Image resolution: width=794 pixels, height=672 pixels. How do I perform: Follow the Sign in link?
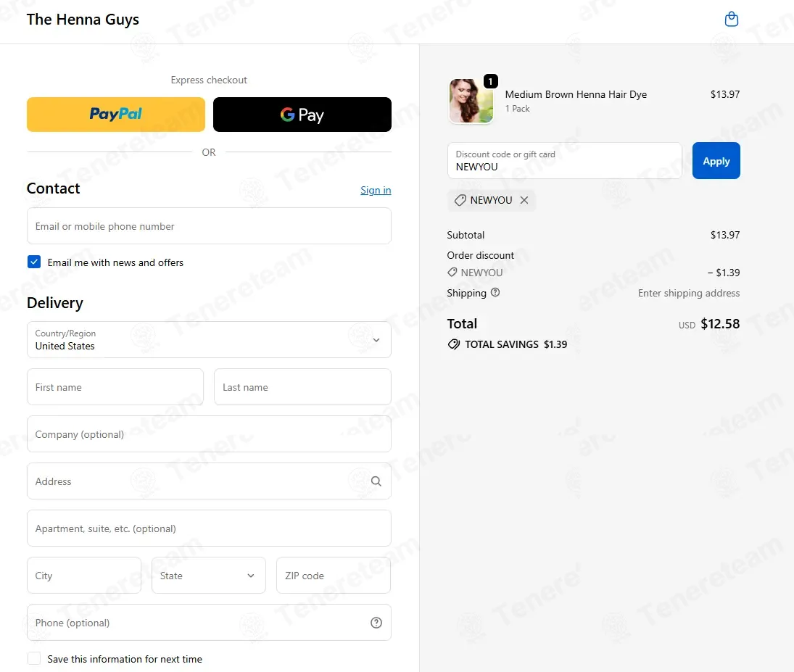click(376, 190)
